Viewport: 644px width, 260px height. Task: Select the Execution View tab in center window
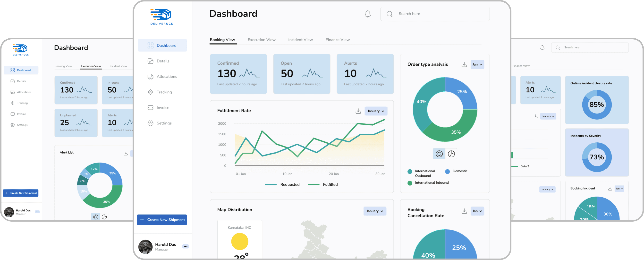click(262, 40)
